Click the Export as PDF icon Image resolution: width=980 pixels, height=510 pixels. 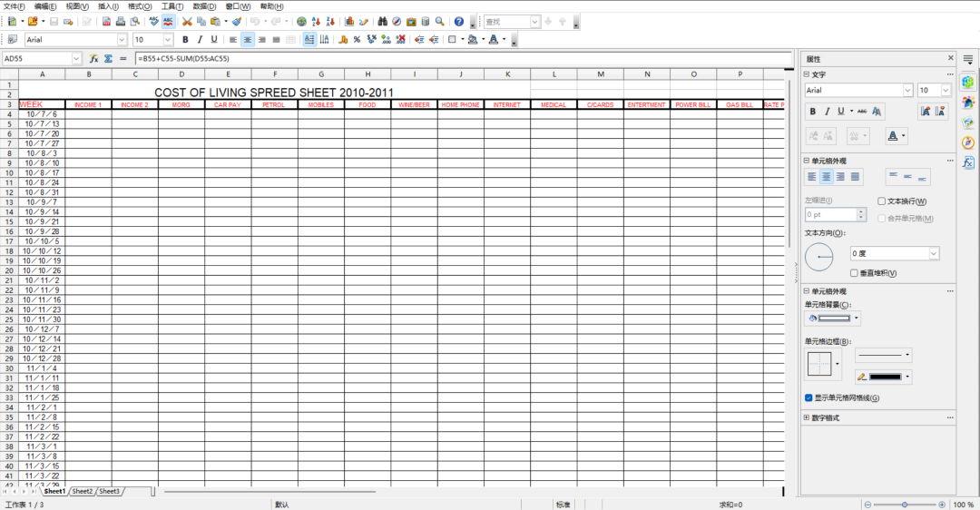click(x=106, y=22)
